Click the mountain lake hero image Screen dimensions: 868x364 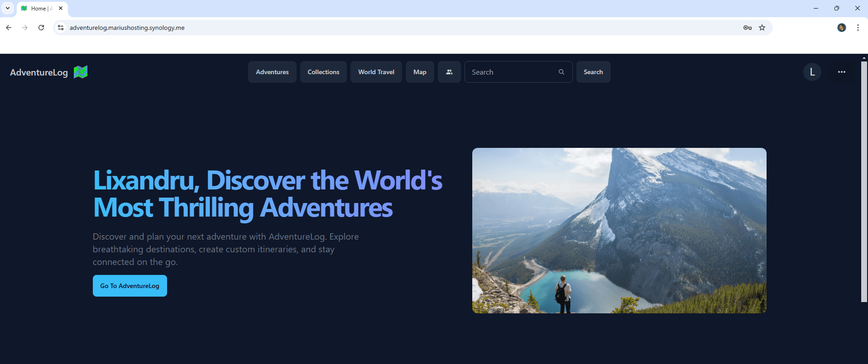click(x=619, y=231)
